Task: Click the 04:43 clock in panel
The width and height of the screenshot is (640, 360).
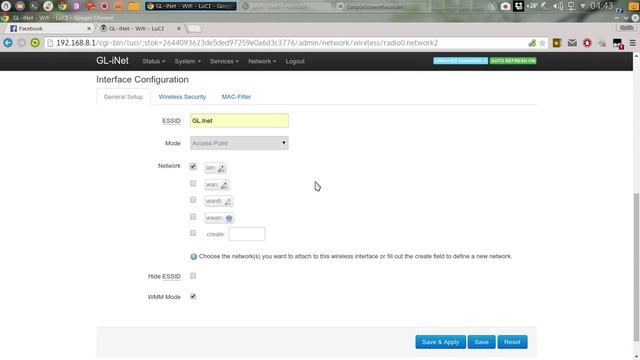Action: (x=602, y=6)
